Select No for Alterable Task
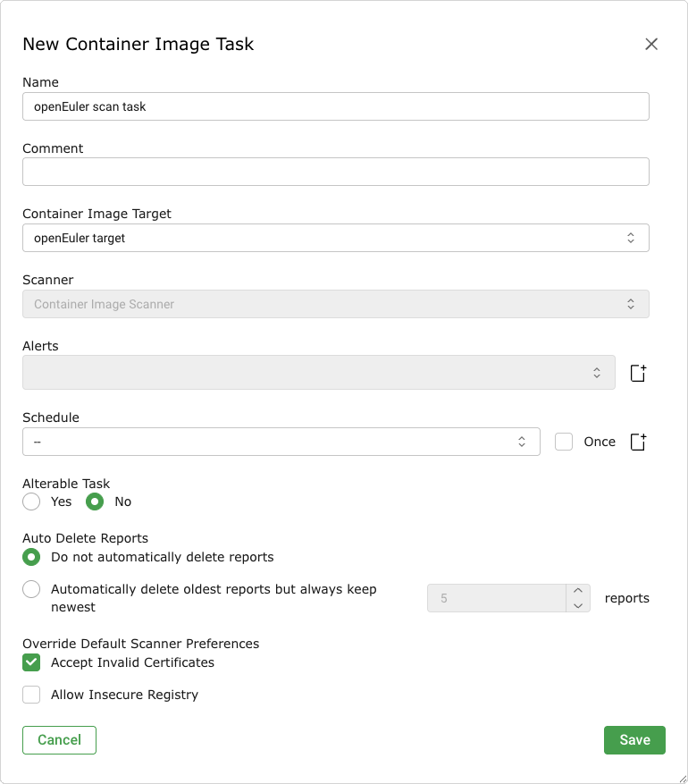Viewport: 688px width, 784px height. pos(95,502)
